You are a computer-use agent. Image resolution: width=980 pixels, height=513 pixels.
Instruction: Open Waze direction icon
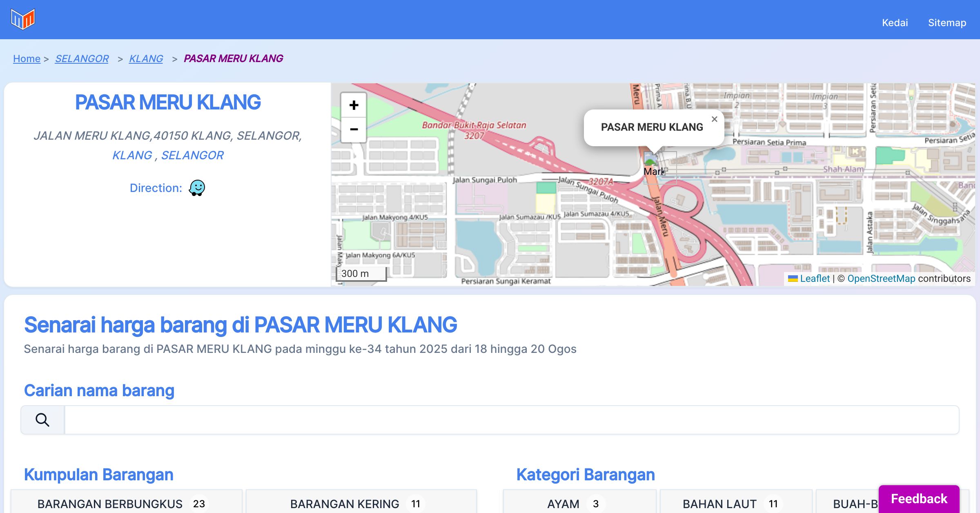197,188
